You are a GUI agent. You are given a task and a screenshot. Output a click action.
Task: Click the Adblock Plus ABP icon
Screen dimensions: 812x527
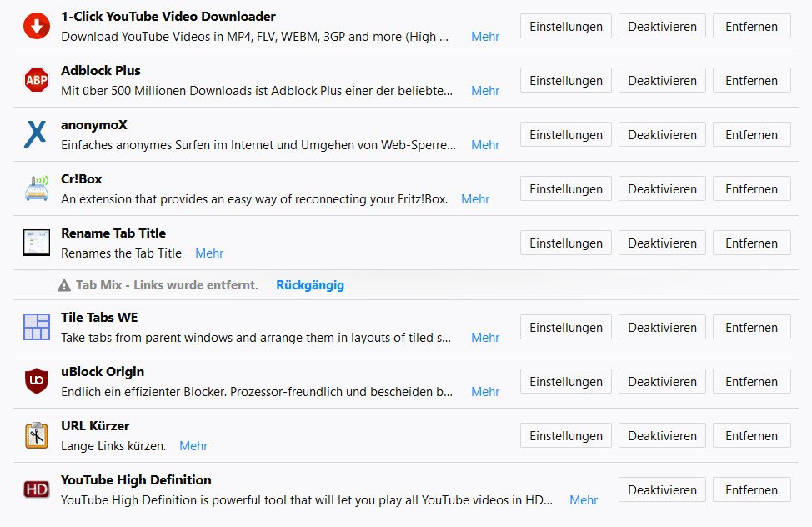click(x=36, y=81)
